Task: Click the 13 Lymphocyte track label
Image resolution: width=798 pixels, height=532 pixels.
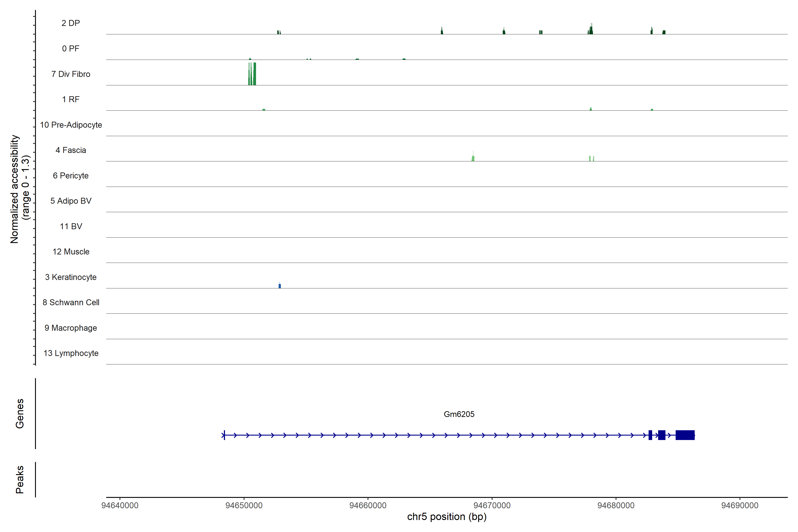Action: 71,353
